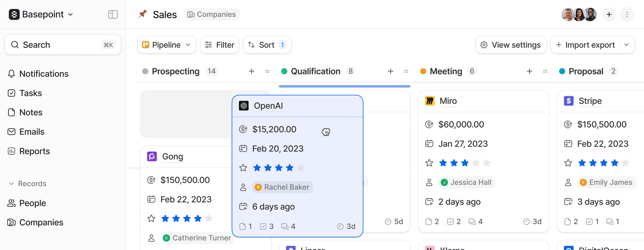Open Reports in the sidebar

[x=29, y=151]
